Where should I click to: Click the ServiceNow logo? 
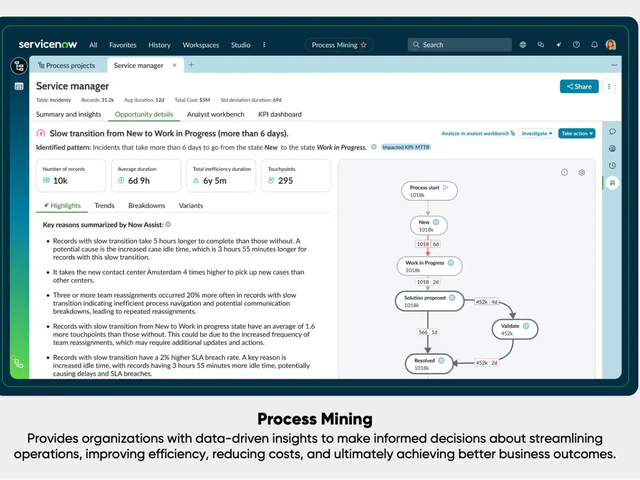48,44
